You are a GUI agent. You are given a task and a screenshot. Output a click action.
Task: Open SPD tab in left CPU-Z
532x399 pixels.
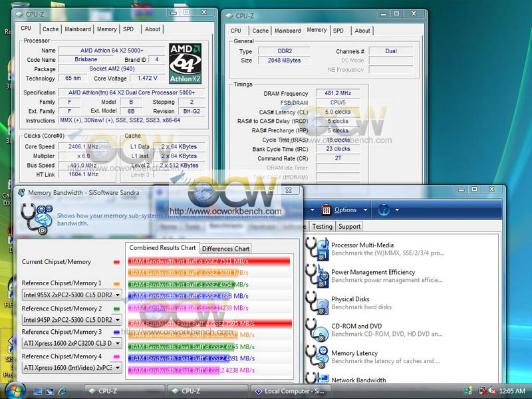[x=128, y=29]
